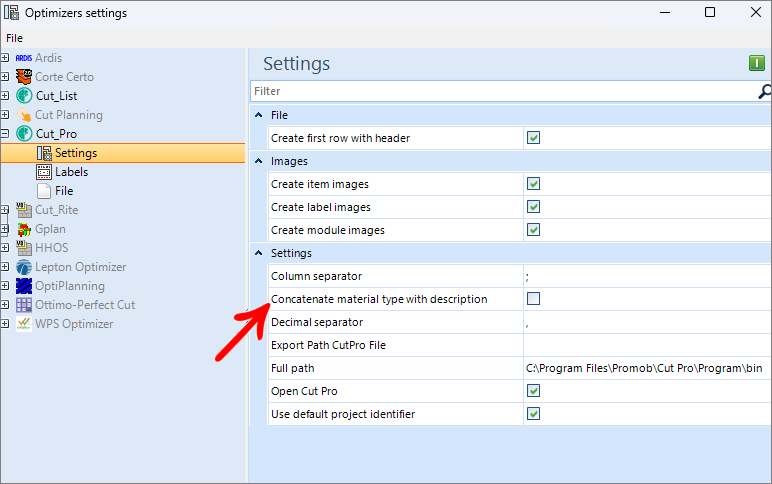Click the OptiPlanning icon
This screenshot has width=772, height=484.
click(x=24, y=286)
